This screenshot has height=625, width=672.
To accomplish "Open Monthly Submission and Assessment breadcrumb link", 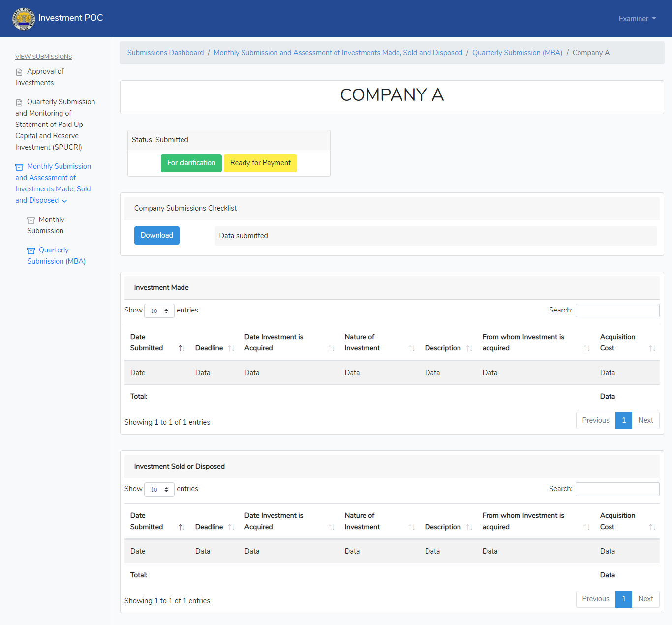I will (x=338, y=53).
